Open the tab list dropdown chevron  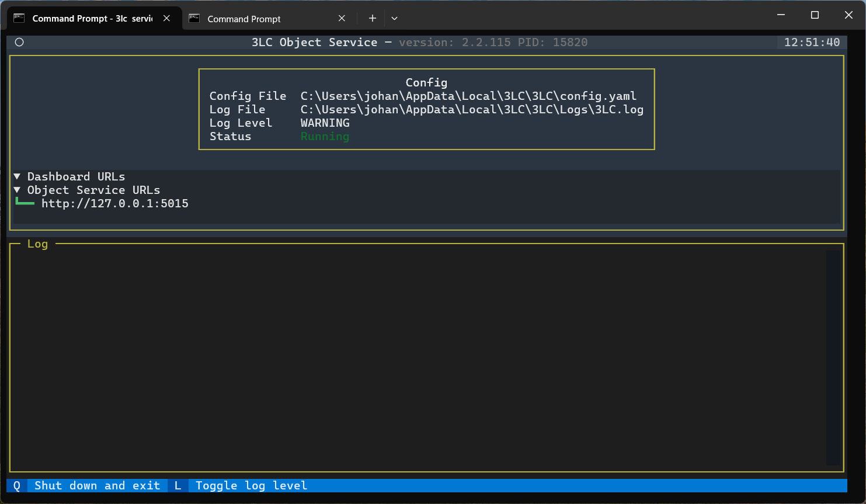(x=394, y=18)
